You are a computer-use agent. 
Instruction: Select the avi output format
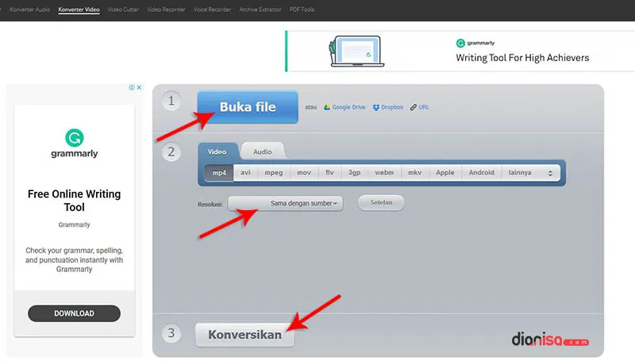[245, 173]
